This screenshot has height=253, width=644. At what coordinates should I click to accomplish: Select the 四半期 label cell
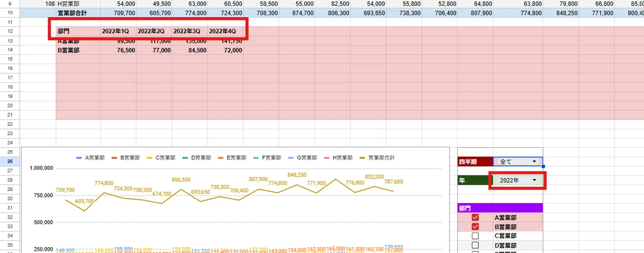tap(475, 161)
